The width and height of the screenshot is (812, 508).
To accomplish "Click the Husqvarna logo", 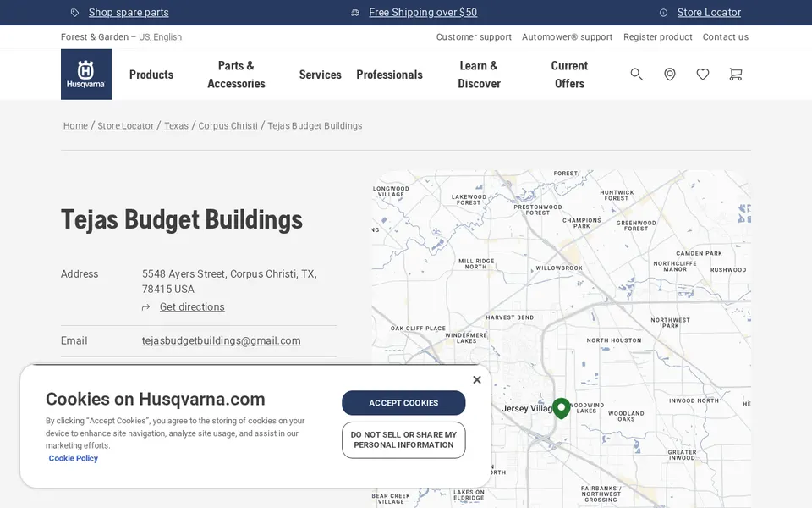I will click(x=86, y=75).
